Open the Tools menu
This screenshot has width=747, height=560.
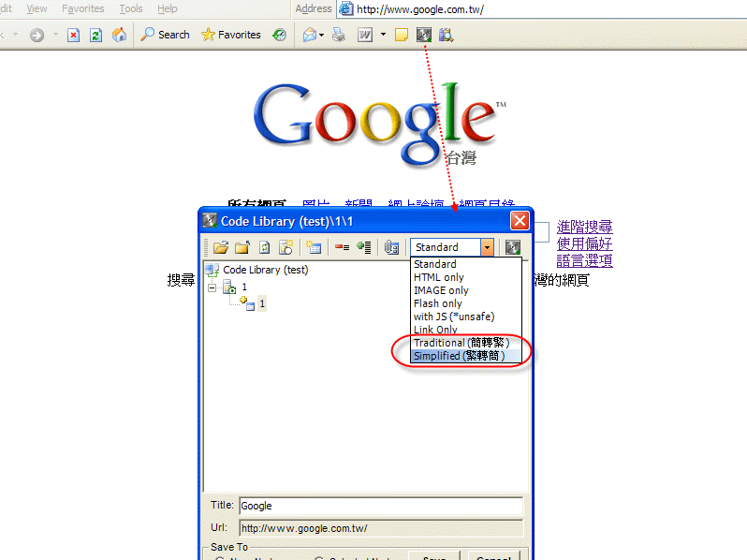pyautogui.click(x=130, y=8)
